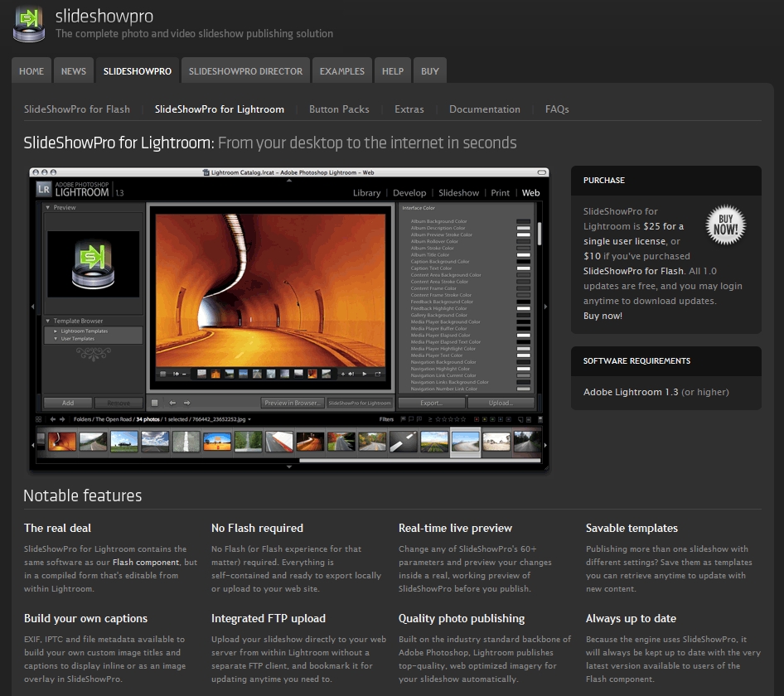This screenshot has width=784, height=696.
Task: Click the Flash component link under The real deal
Action: tap(146, 562)
